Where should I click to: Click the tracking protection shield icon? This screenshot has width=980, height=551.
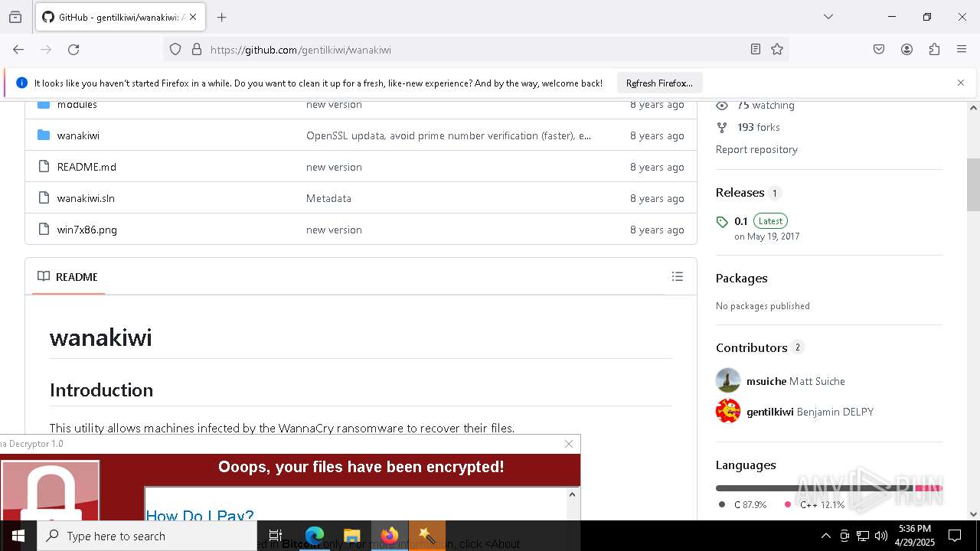click(175, 50)
